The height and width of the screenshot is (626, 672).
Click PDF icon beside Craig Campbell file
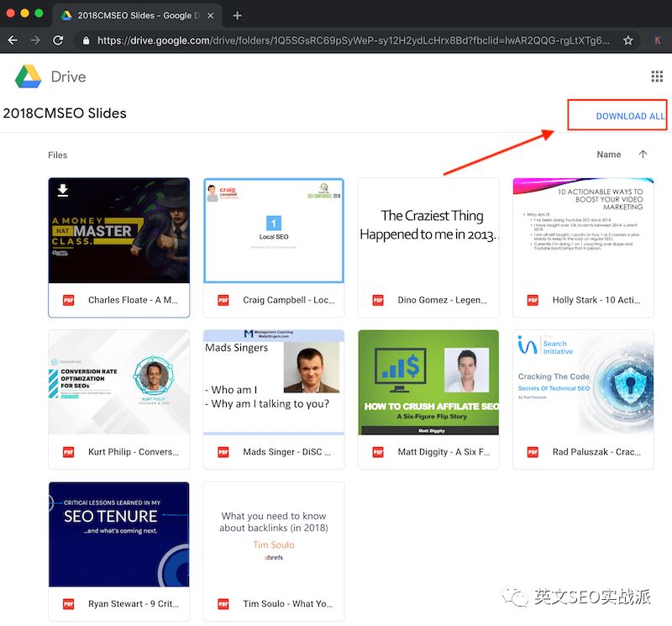click(x=223, y=300)
